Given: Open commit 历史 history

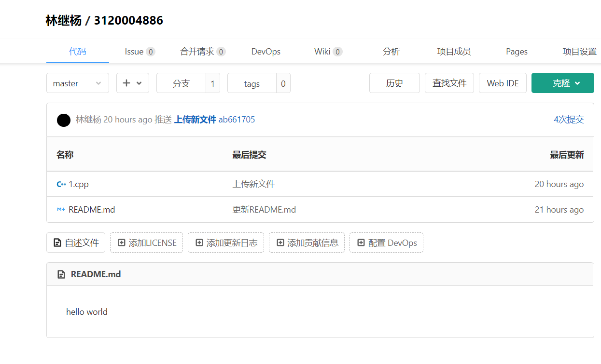Looking at the screenshot, I should [394, 83].
